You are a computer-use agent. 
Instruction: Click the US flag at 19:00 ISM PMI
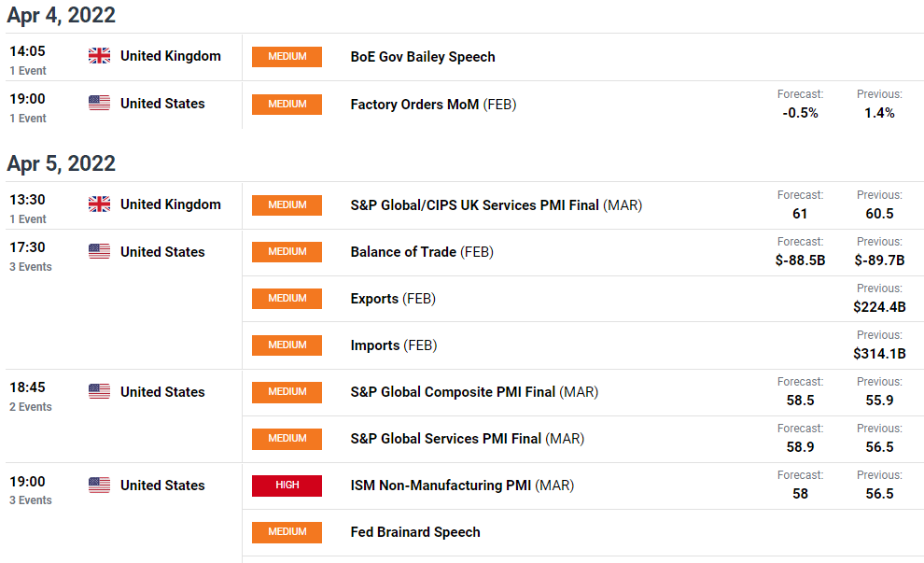click(99, 486)
